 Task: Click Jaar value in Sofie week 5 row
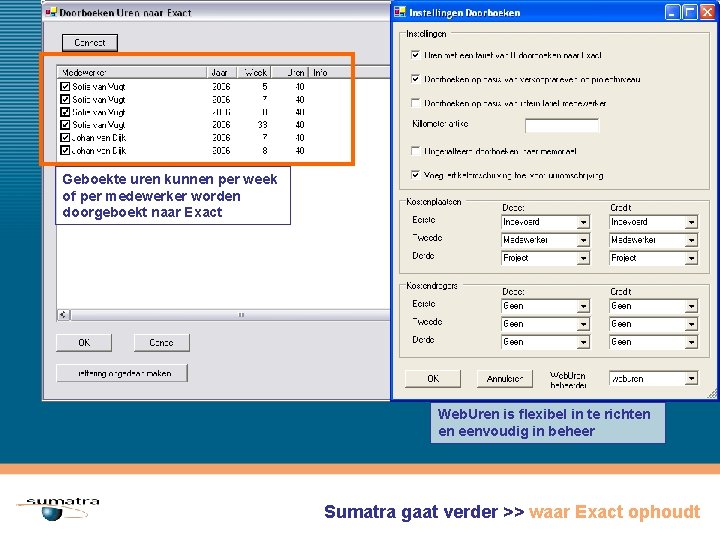click(221, 86)
